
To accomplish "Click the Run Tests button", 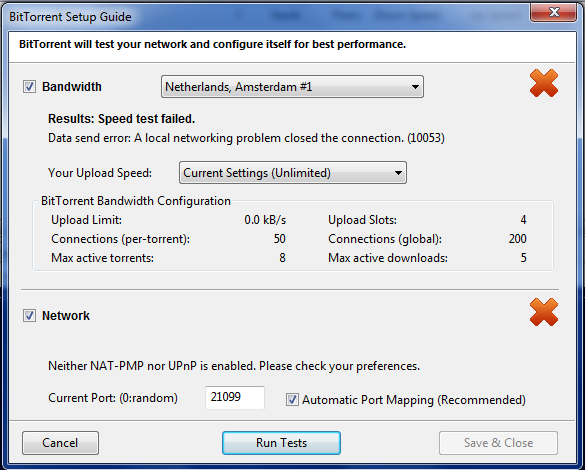I will (281, 443).
